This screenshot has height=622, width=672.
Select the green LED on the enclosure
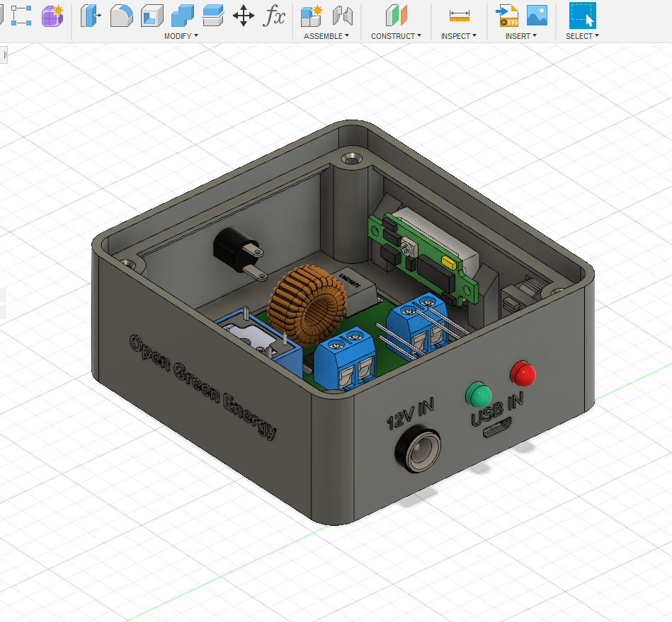[478, 395]
